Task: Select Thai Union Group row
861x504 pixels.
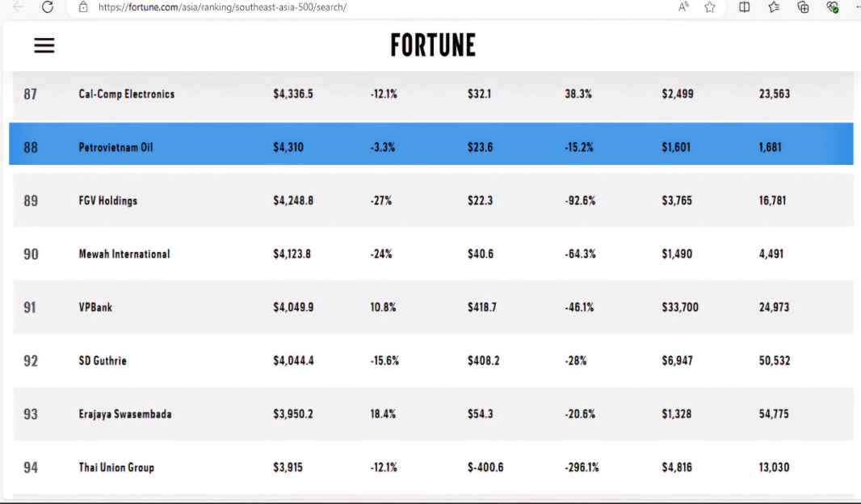Action: [x=433, y=467]
